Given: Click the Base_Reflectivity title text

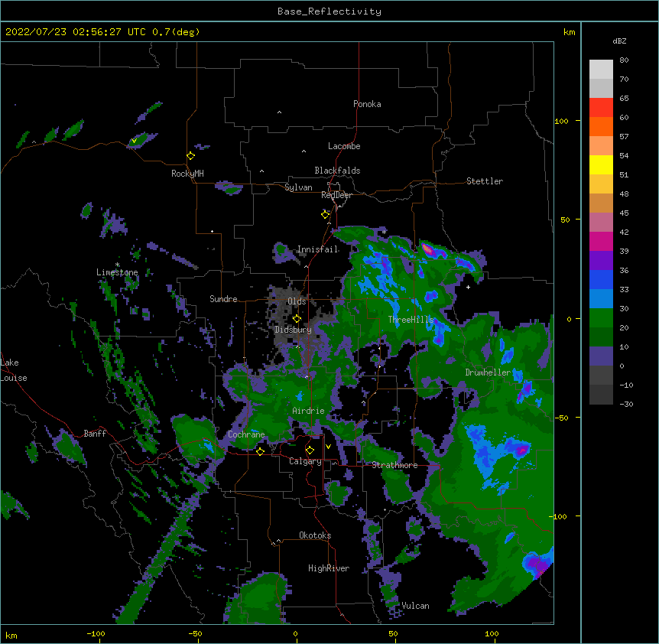Looking at the screenshot, I should point(329,11).
